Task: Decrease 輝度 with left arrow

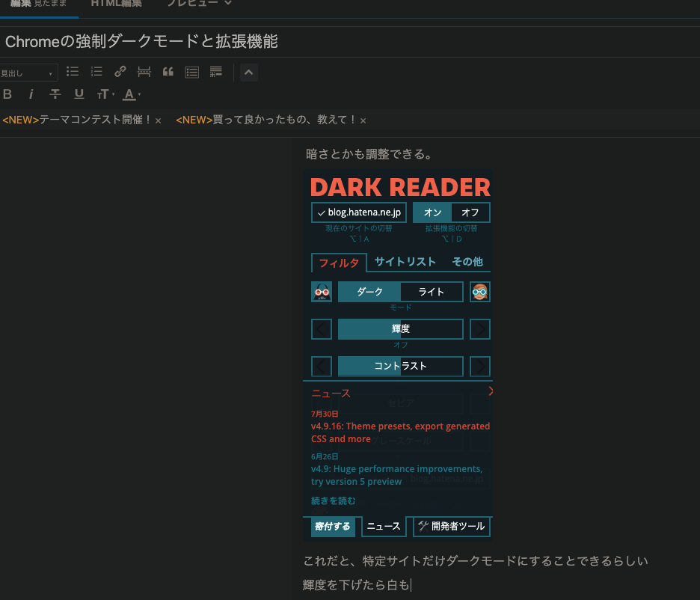Action: point(322,329)
